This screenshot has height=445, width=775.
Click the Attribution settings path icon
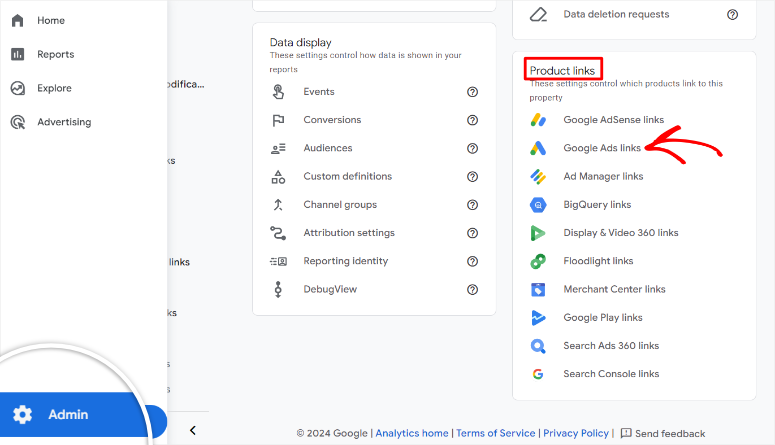(x=278, y=233)
